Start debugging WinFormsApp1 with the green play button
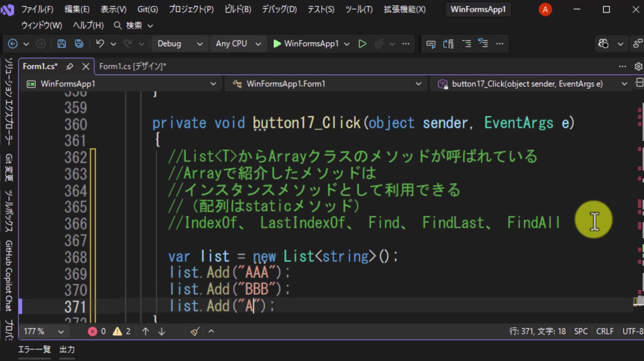Image resolution: width=644 pixels, height=361 pixels. tap(277, 44)
